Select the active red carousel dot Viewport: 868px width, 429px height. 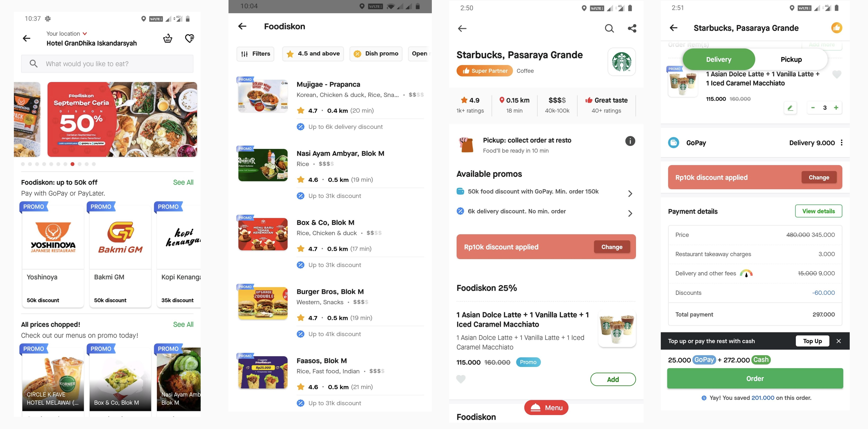point(72,164)
